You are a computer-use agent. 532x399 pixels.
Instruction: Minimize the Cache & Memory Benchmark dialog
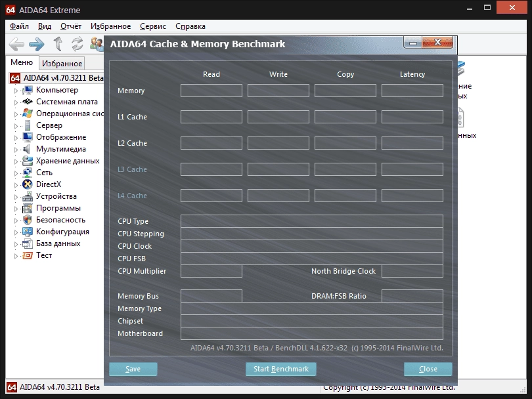click(x=412, y=43)
